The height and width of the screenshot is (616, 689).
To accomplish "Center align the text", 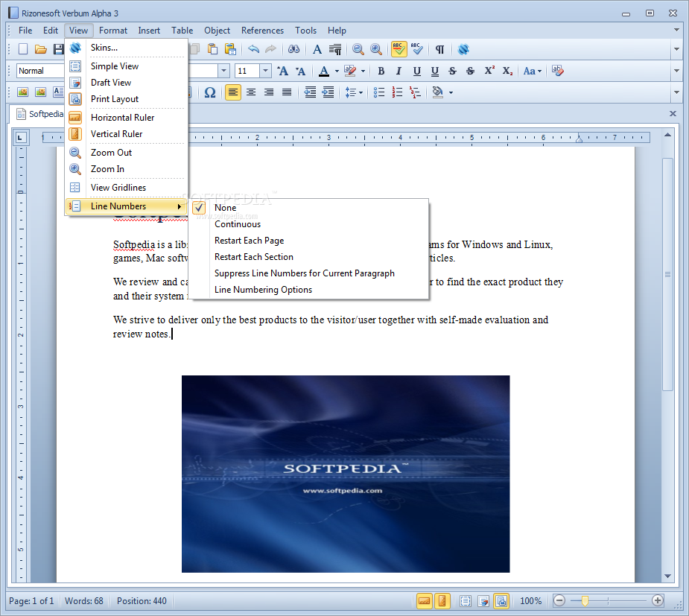I will (x=251, y=92).
